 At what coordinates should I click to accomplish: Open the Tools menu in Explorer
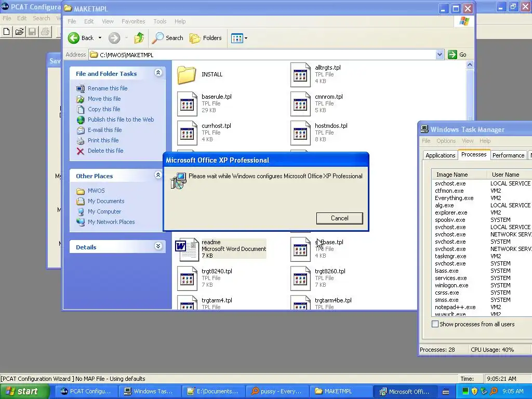click(160, 21)
